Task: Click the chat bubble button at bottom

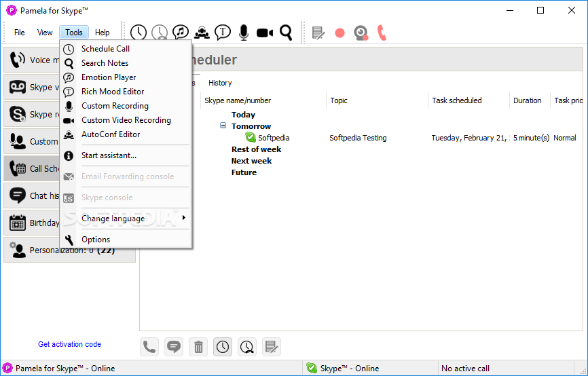Action: coord(174,347)
